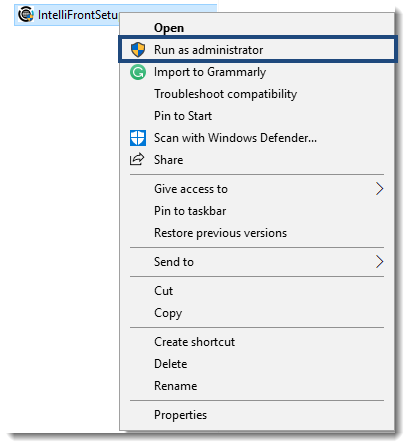Choose Run as administrator
This screenshot has height=448, width=410.
click(x=258, y=50)
